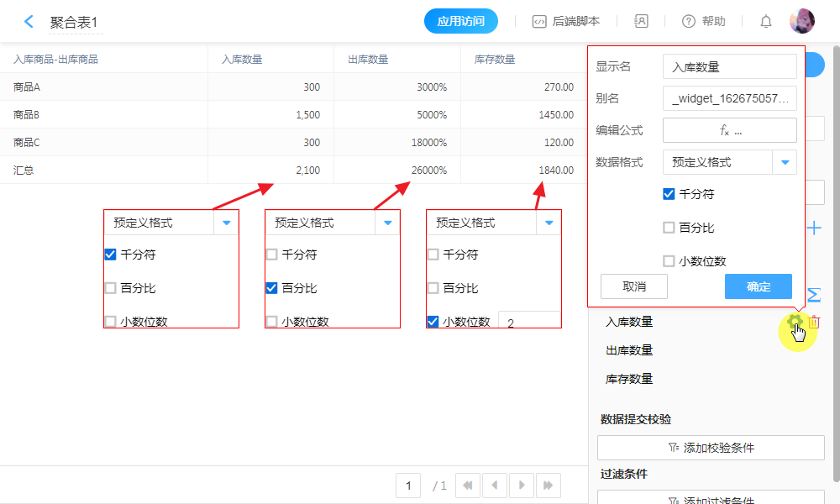The image size is (840, 504).
Task: Tick 小数位数 checkbox in the settings popup
Action: (x=669, y=261)
